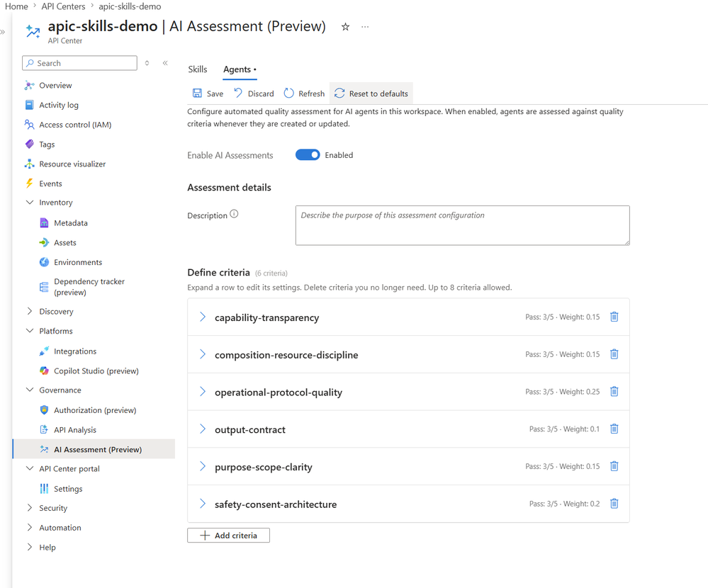Image resolution: width=708 pixels, height=588 pixels.
Task: Click the Activity log icon
Action: (29, 105)
